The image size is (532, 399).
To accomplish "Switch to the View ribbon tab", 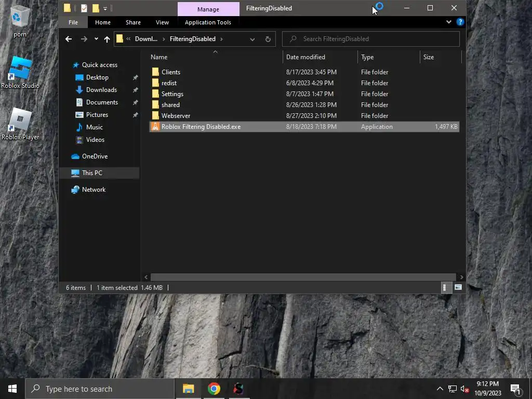I will (162, 22).
